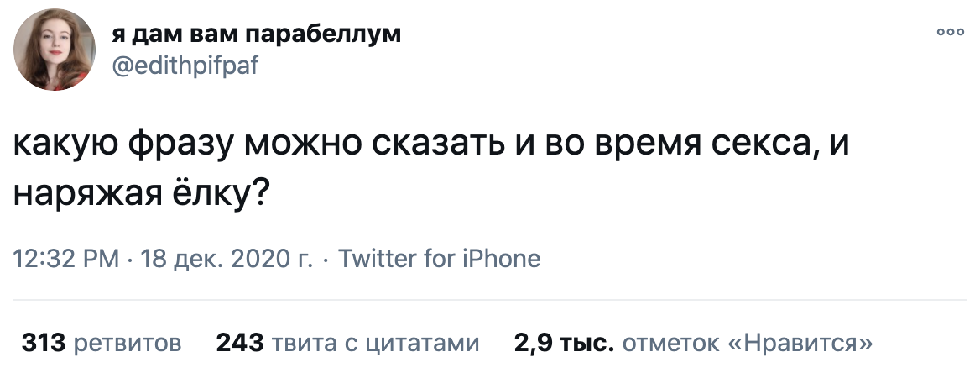Screen dimensions: 980x373
Task: Open the "Twitter for iPhone" source link
Action: [439, 258]
